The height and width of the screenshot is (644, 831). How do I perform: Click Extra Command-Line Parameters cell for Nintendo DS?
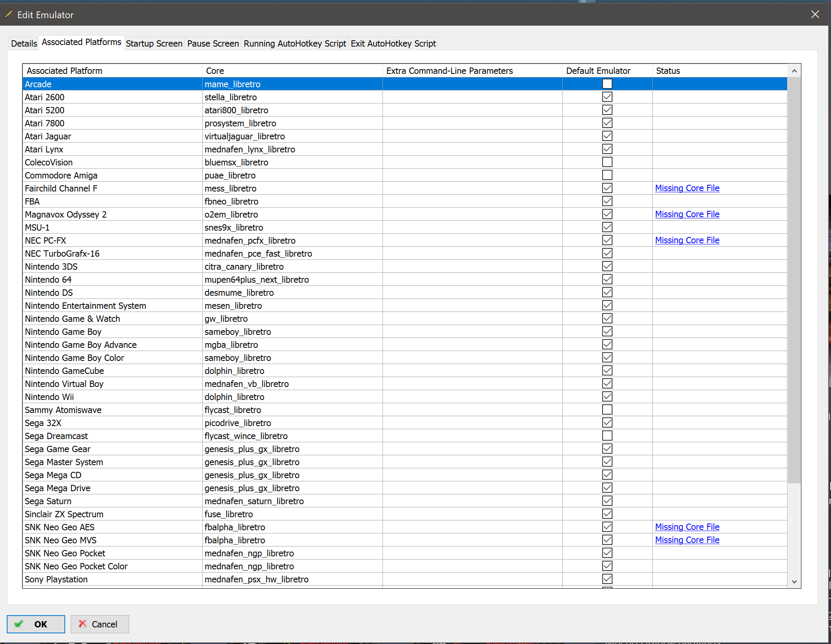[473, 292]
